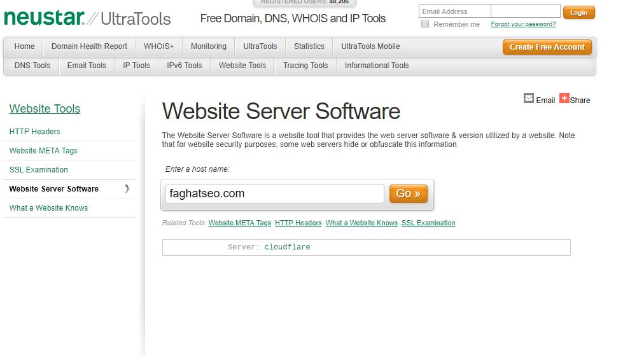Open the IPv6 Tools submenu
The image size is (644, 357).
185,66
